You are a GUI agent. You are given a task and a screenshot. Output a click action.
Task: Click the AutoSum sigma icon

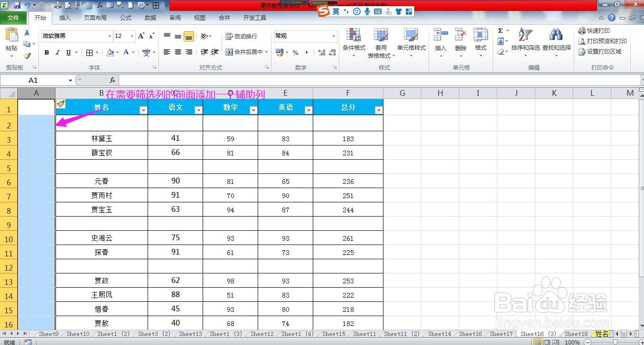pyautogui.click(x=501, y=31)
